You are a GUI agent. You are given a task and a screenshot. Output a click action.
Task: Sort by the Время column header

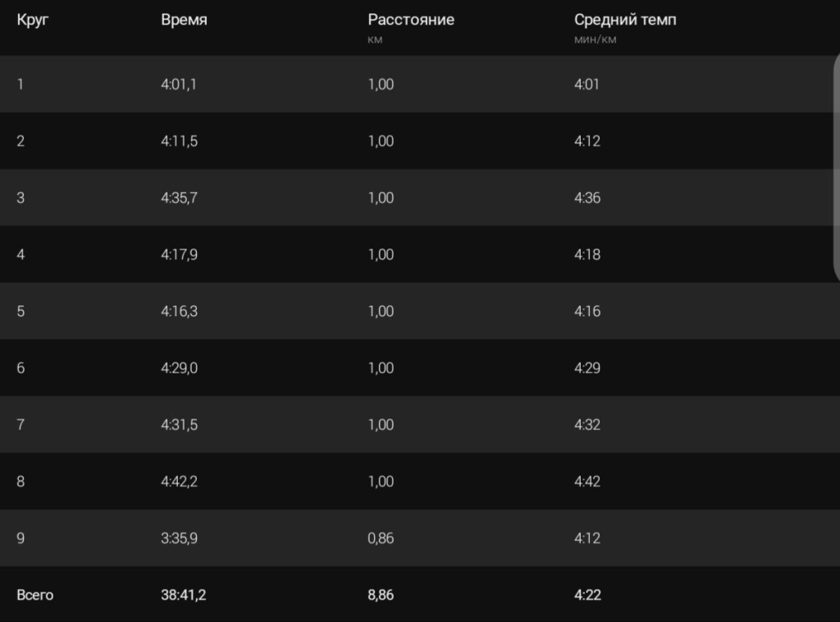(x=184, y=21)
